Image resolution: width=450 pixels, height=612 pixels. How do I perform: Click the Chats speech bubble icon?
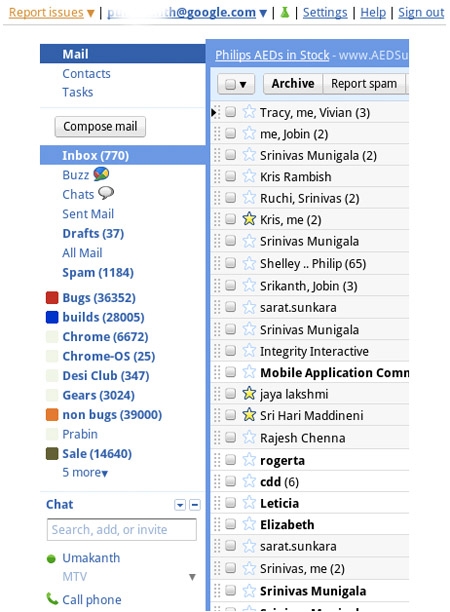coord(106,193)
